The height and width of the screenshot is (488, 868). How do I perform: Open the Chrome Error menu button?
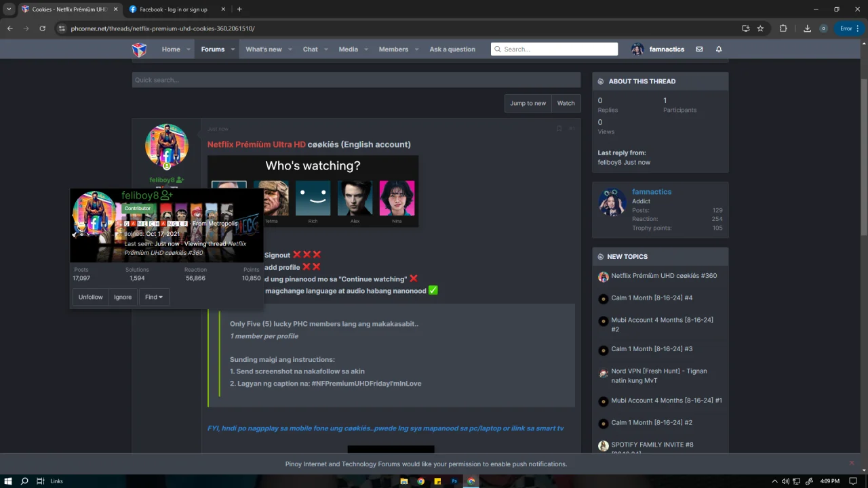[849, 28]
